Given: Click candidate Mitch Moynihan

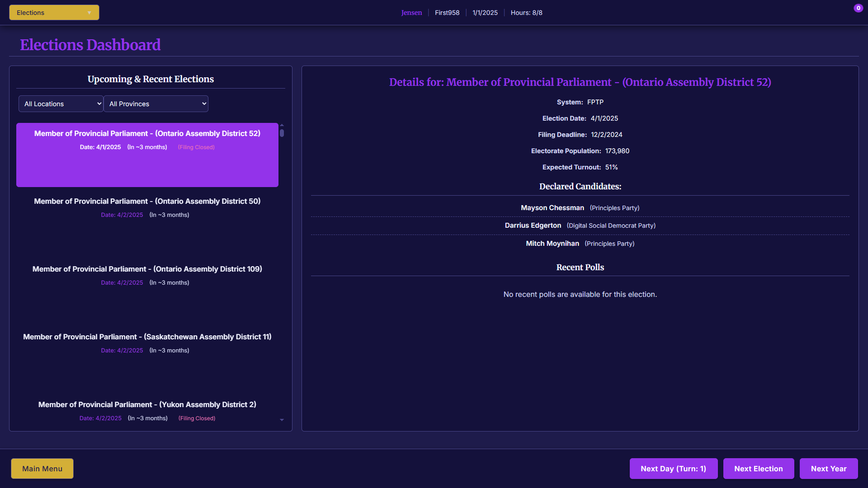Looking at the screenshot, I should click(552, 244).
